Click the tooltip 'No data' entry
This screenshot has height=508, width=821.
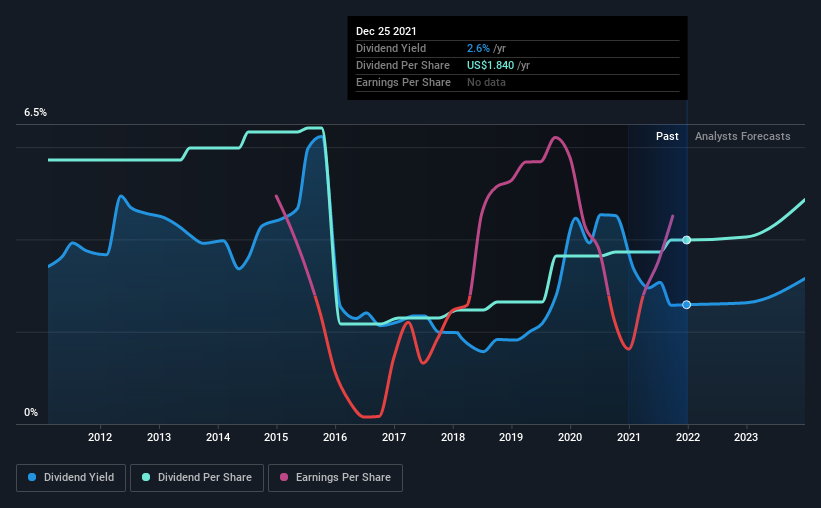coord(486,82)
